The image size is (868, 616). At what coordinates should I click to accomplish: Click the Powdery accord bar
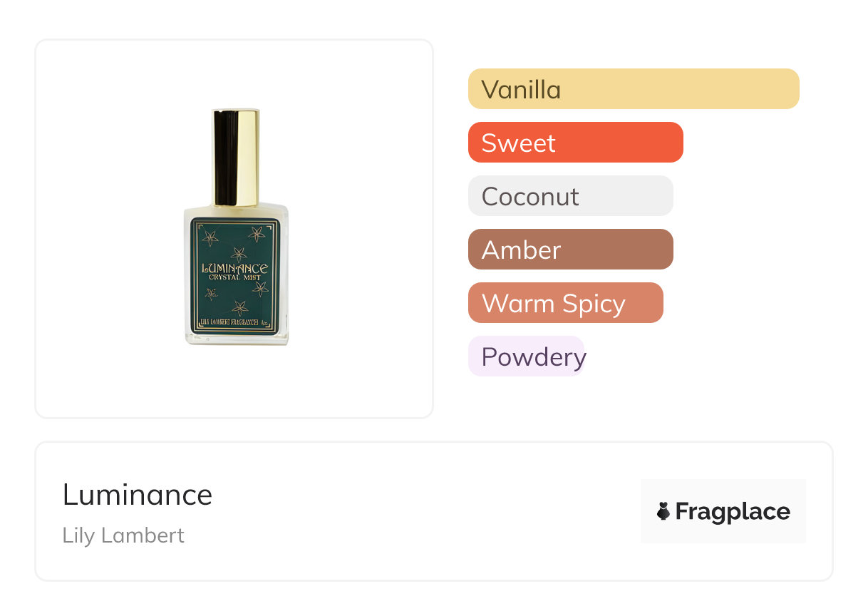coord(526,356)
